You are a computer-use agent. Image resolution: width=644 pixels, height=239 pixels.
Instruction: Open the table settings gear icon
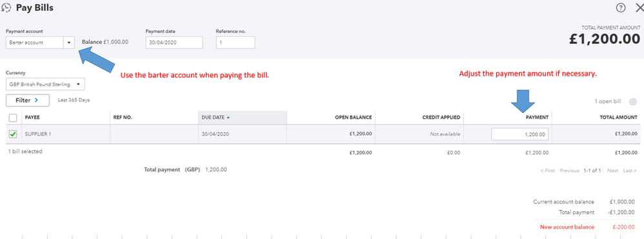click(633, 101)
